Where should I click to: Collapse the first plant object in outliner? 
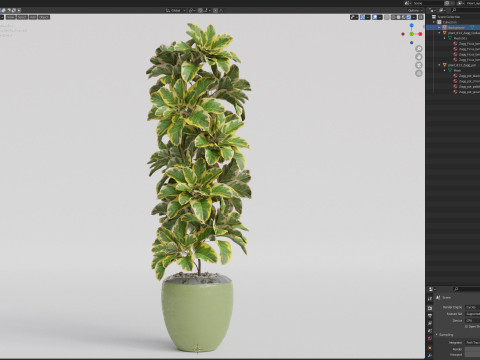439,33
